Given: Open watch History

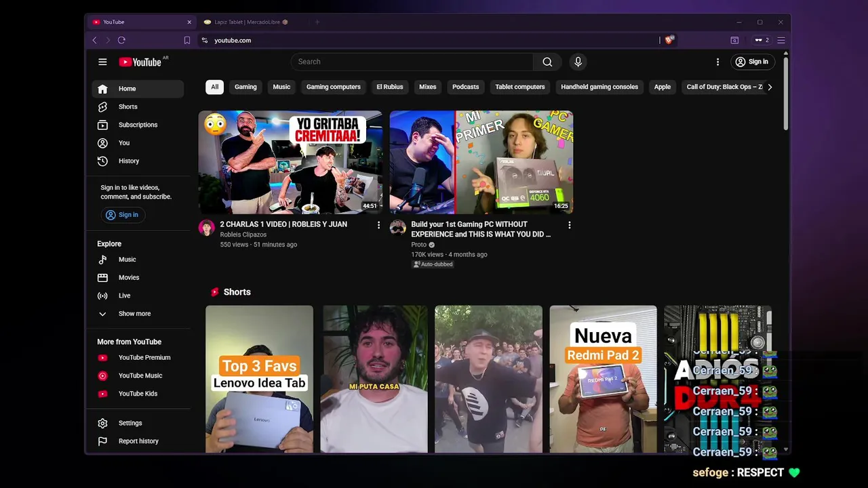Looking at the screenshot, I should [138, 161].
